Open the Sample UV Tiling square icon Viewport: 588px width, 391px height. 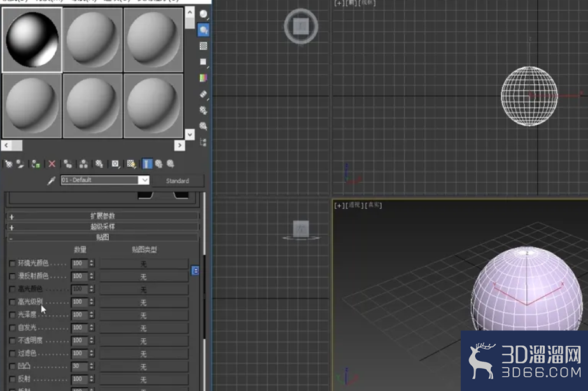click(203, 62)
